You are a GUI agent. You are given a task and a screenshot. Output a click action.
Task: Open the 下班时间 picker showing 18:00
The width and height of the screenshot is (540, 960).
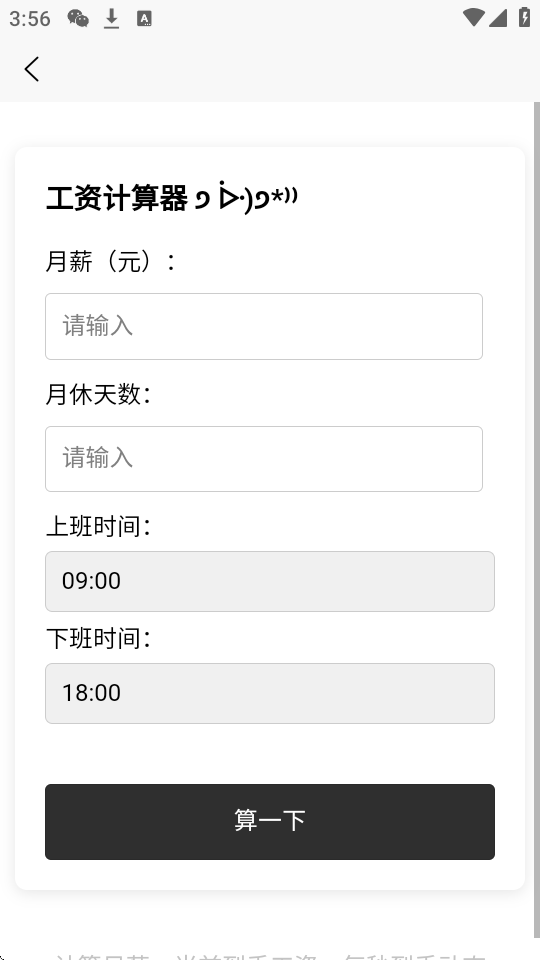click(269, 693)
